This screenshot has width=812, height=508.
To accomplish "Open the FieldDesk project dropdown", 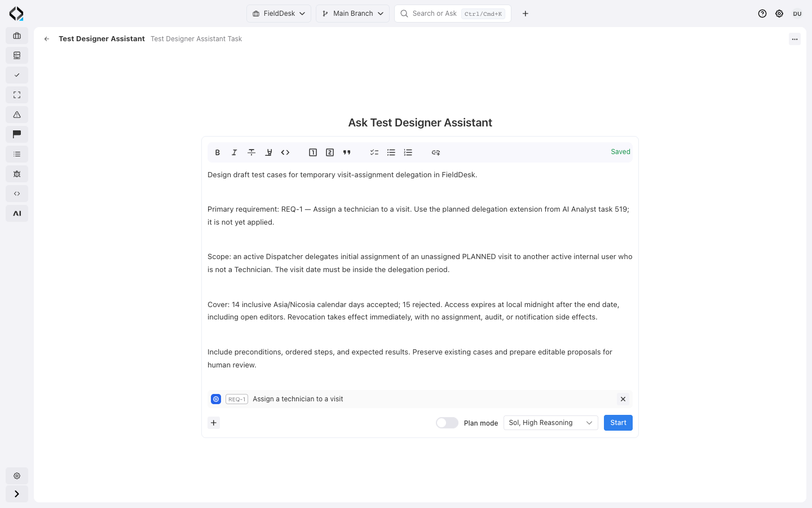I will click(279, 14).
